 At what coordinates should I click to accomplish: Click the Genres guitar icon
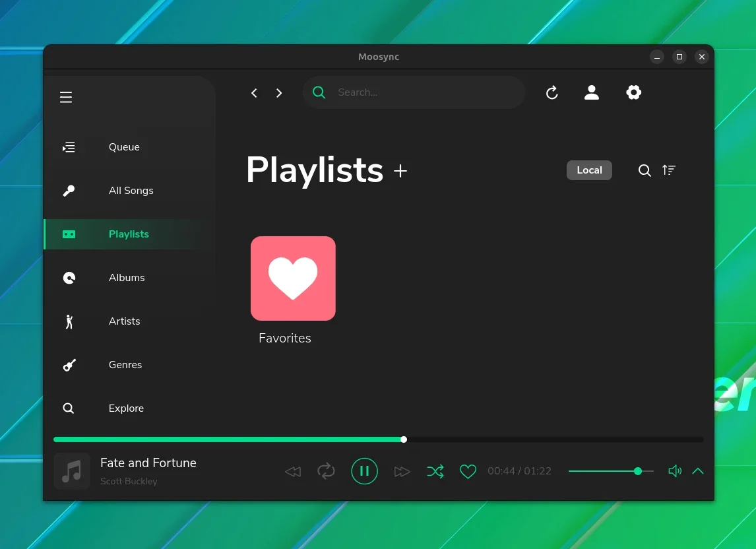point(69,365)
